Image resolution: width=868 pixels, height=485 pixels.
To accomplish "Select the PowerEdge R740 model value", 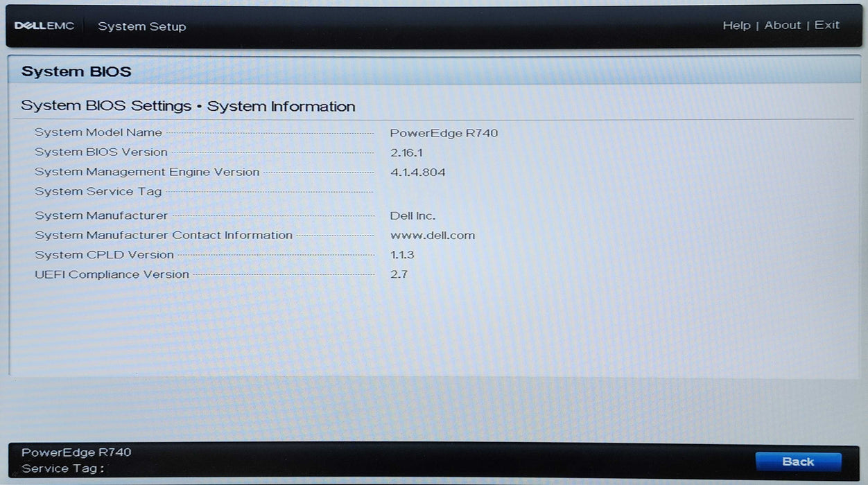I will tap(444, 133).
